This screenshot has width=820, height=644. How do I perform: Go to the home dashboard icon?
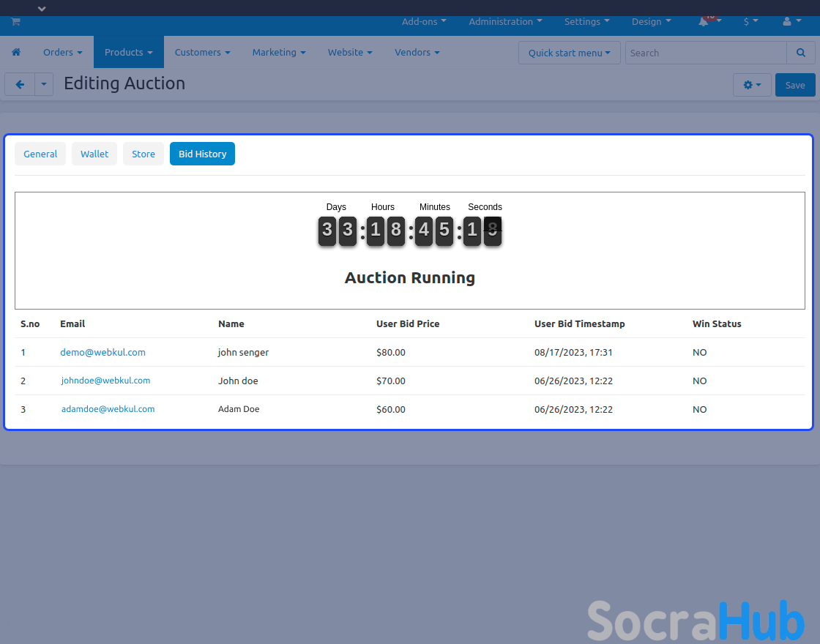(x=16, y=52)
